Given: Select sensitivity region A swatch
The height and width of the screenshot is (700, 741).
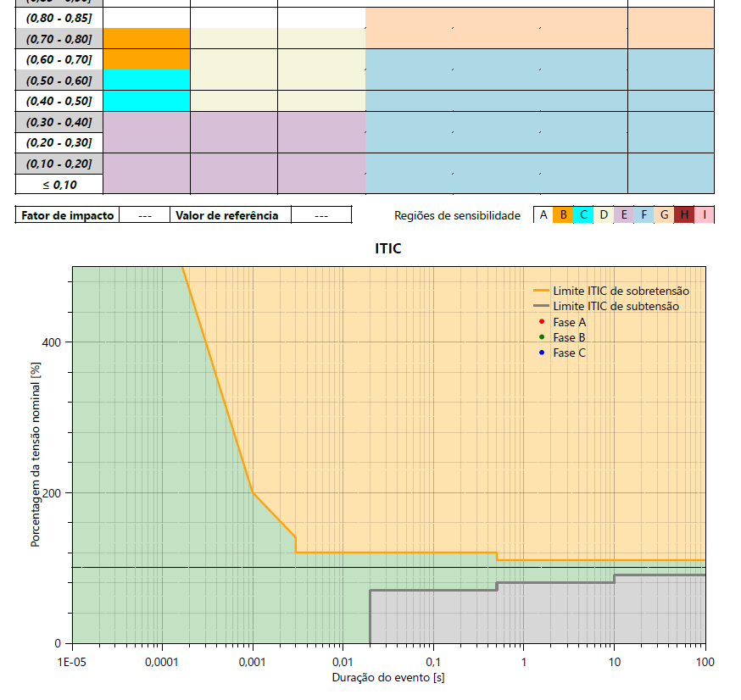Looking at the screenshot, I should (543, 215).
